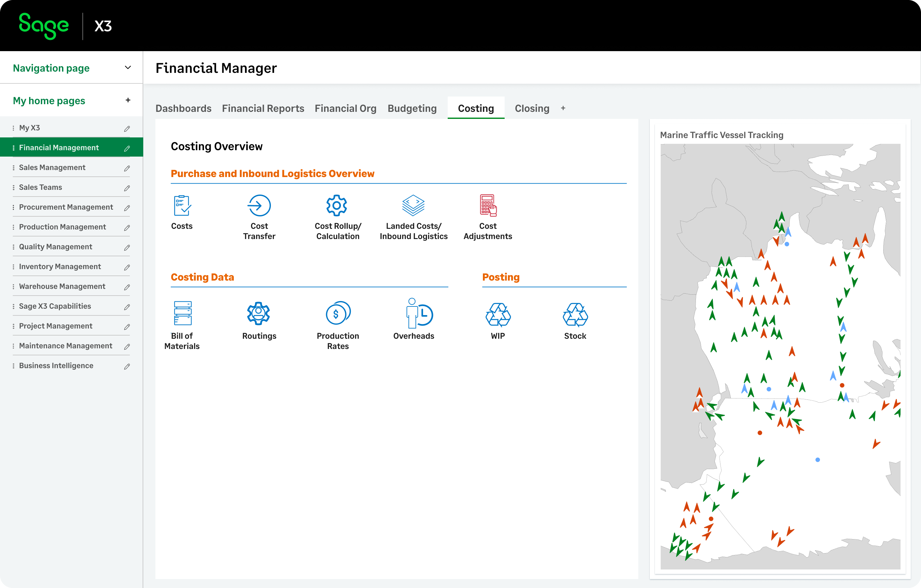
Task: Open the Cost Transfer arrow icon
Action: tap(259, 206)
